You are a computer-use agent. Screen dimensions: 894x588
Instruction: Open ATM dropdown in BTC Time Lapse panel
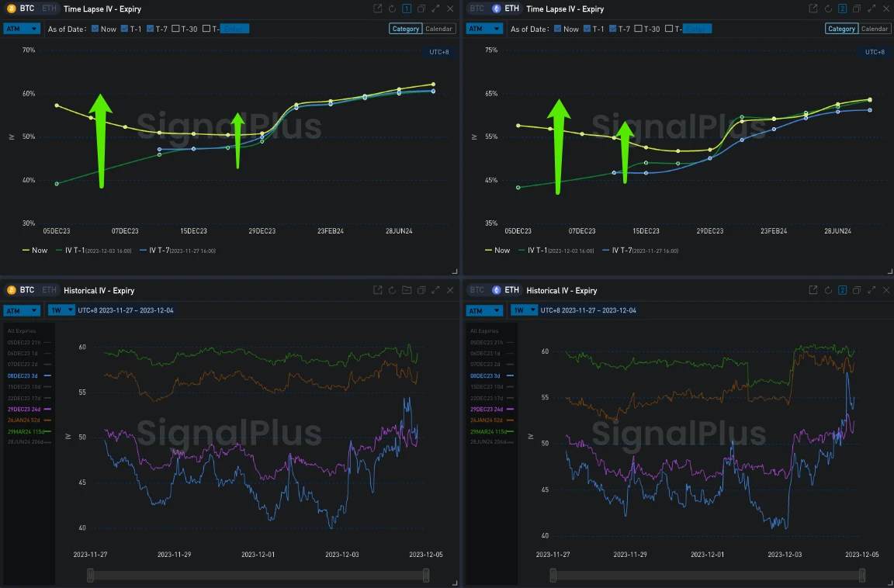[22, 29]
